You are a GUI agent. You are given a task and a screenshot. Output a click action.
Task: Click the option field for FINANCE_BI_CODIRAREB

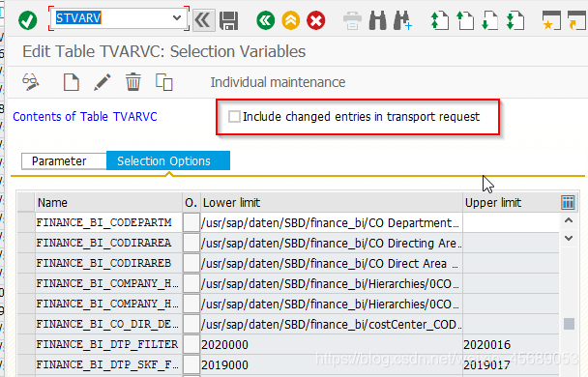tap(191, 264)
